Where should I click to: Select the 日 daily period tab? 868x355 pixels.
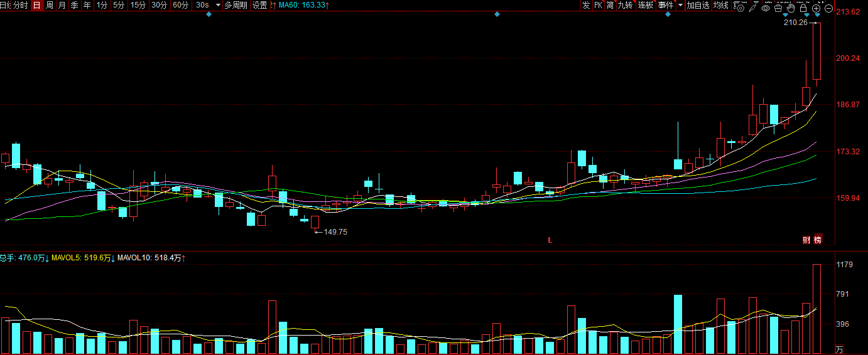37,5
